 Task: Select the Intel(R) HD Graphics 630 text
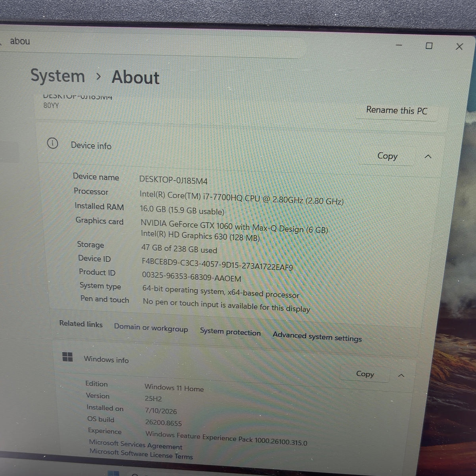click(200, 236)
